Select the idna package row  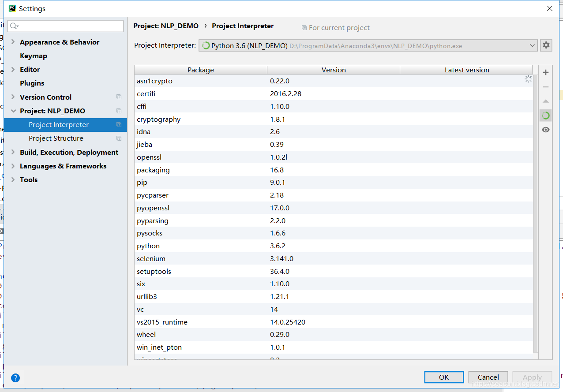[334, 132]
